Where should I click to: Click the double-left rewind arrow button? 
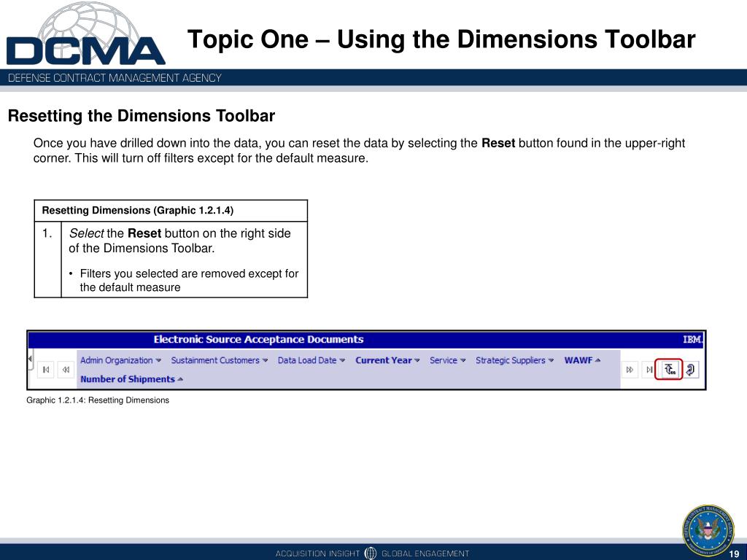(x=66, y=370)
